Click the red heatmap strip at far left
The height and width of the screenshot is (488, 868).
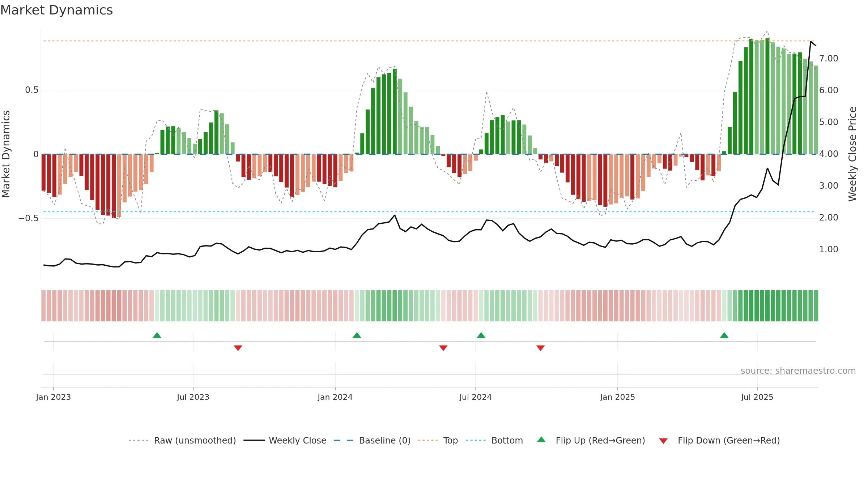[x=43, y=306]
